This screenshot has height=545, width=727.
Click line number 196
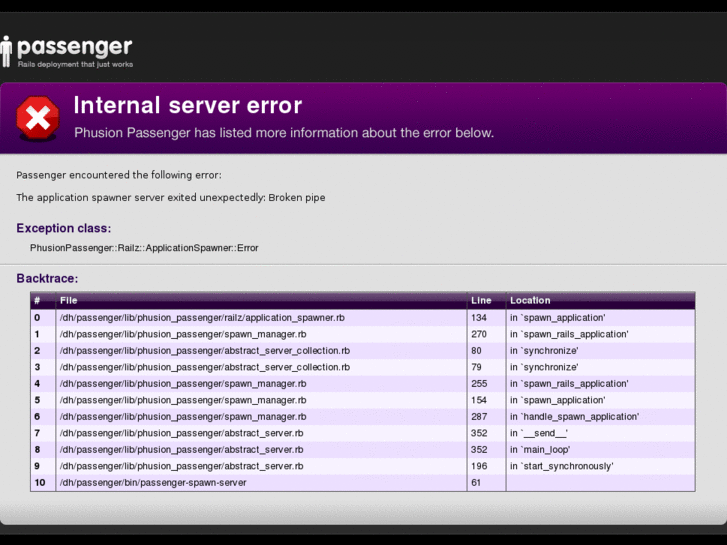point(479,466)
